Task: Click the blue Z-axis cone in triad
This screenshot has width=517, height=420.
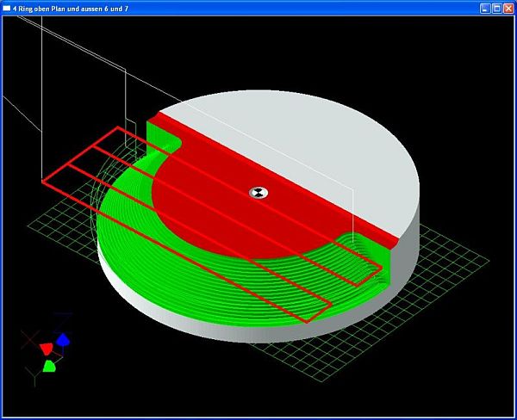Action: point(63,340)
